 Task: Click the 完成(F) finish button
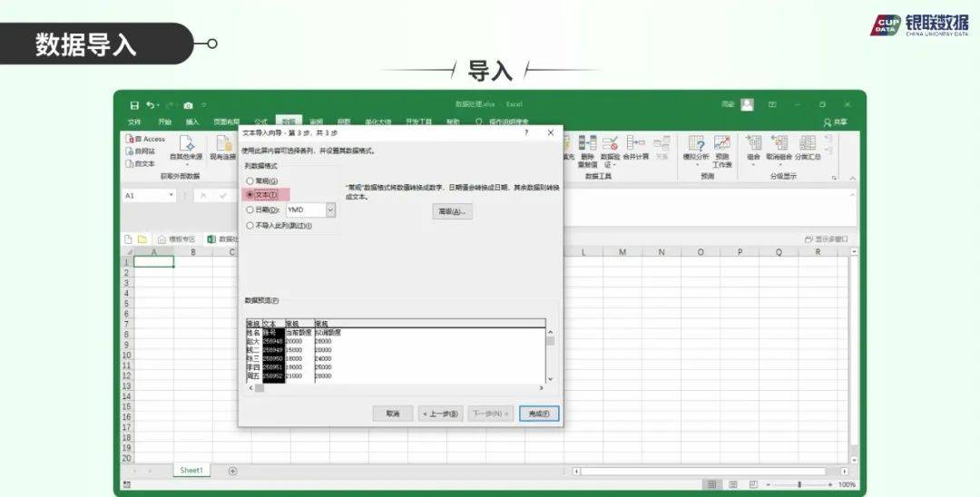click(539, 414)
